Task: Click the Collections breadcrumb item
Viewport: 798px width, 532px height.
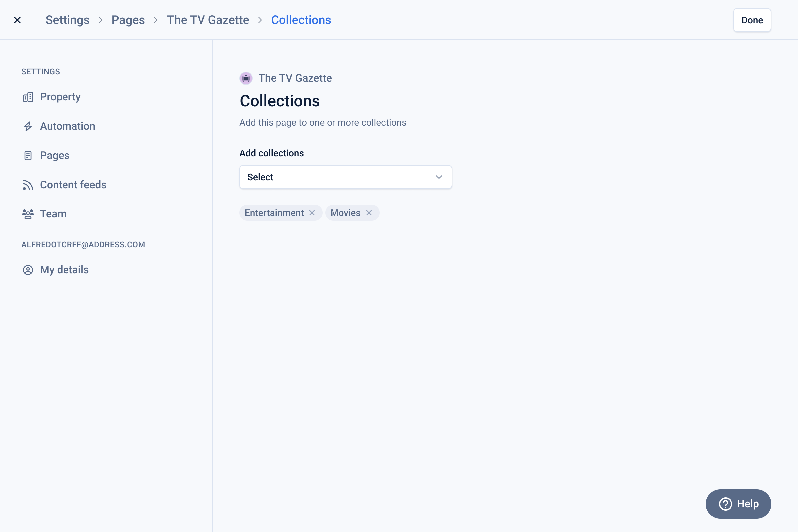Action: click(301, 20)
